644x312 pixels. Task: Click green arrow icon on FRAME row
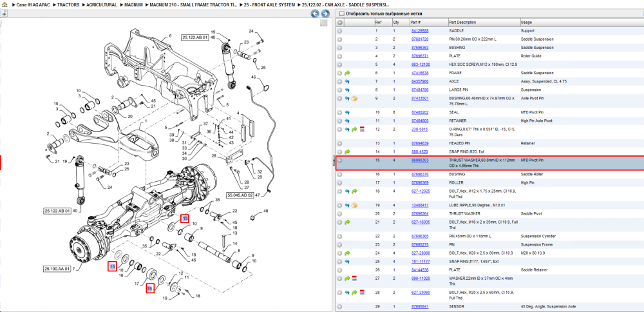347,73
